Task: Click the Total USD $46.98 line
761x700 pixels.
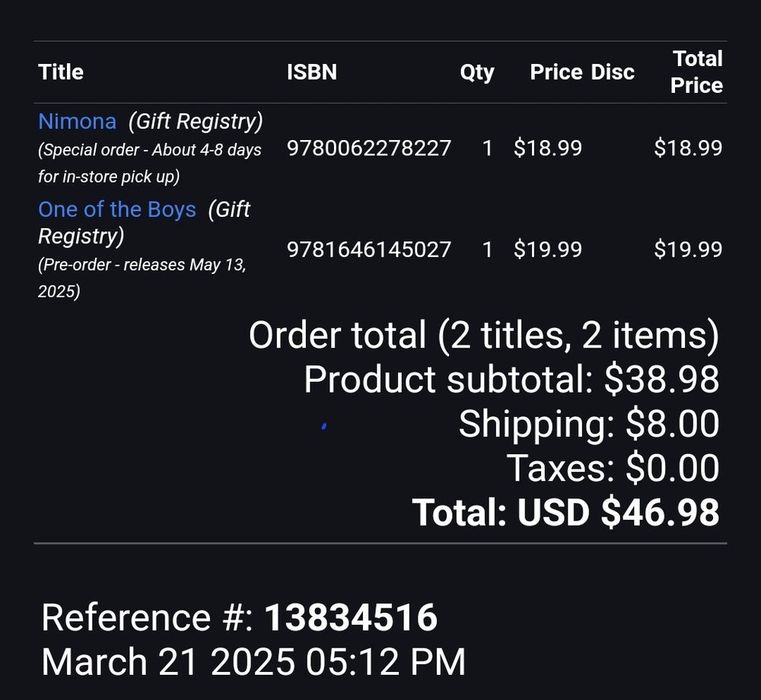Action: click(x=565, y=512)
